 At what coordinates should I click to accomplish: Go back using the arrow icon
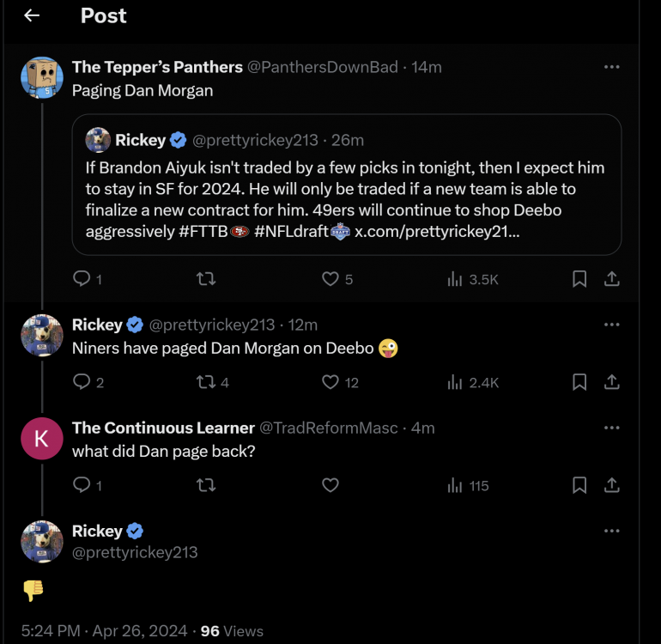point(32,16)
